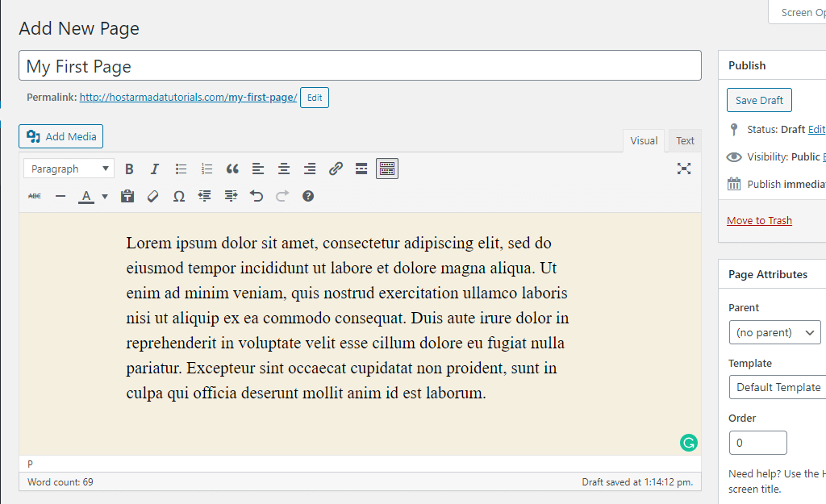Toggle the toolbar kitchen sink button
Viewport: 826px width, 504px height.
point(387,169)
